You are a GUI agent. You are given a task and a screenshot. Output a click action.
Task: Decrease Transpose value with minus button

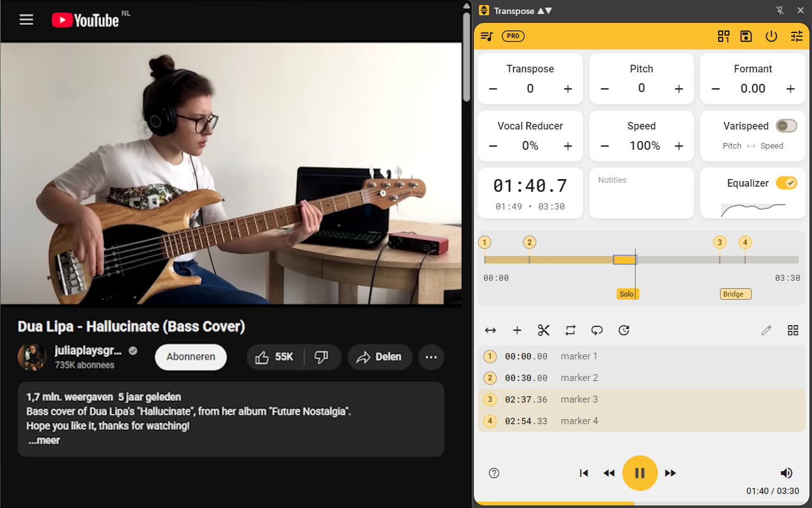click(493, 89)
